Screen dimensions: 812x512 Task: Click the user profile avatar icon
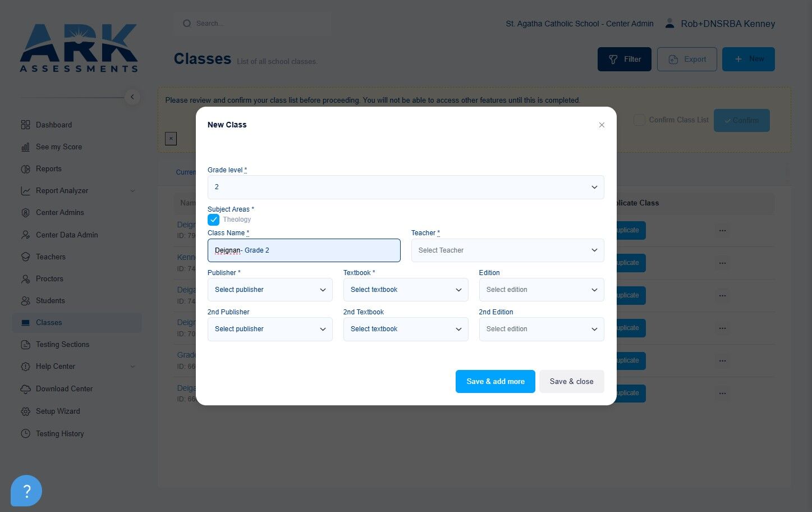(669, 24)
